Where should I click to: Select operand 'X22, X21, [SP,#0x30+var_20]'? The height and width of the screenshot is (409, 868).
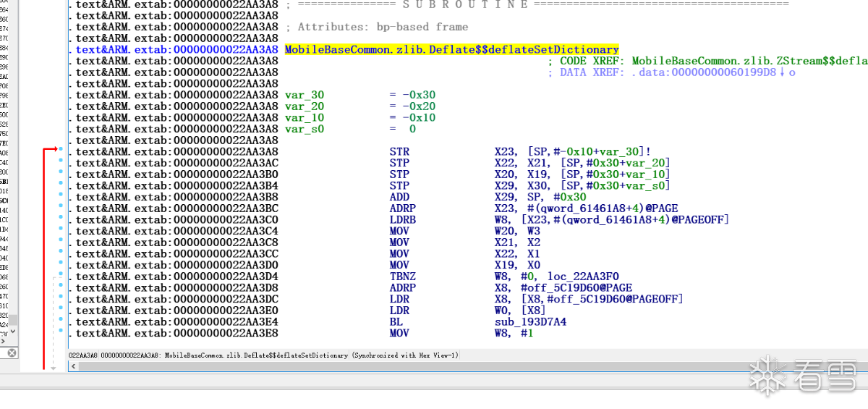[582, 162]
